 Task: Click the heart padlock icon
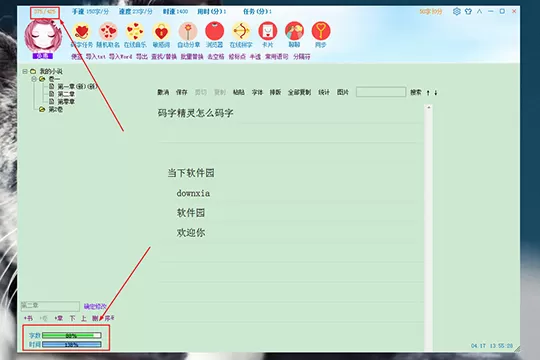coord(161,32)
